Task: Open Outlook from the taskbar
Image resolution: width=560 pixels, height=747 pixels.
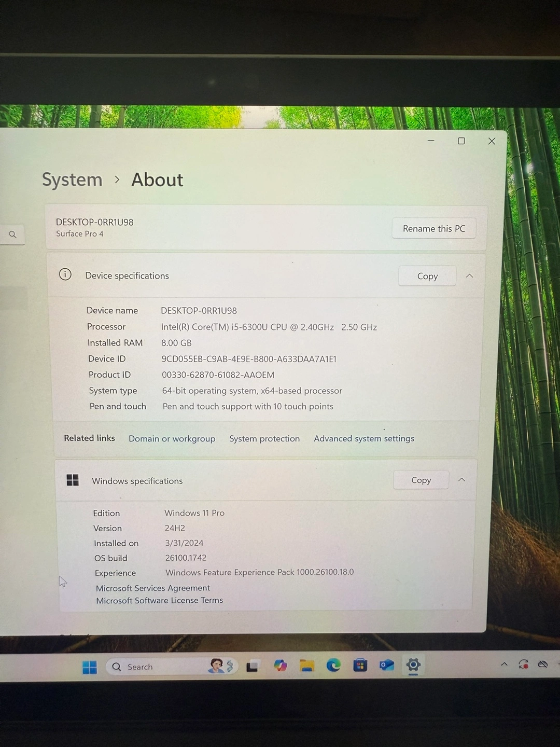Action: (x=387, y=665)
